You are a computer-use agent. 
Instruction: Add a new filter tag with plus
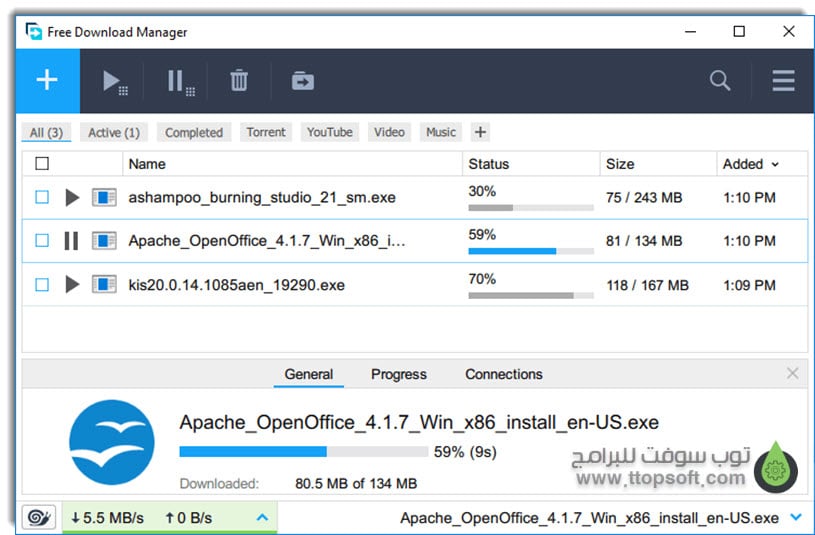point(480,132)
